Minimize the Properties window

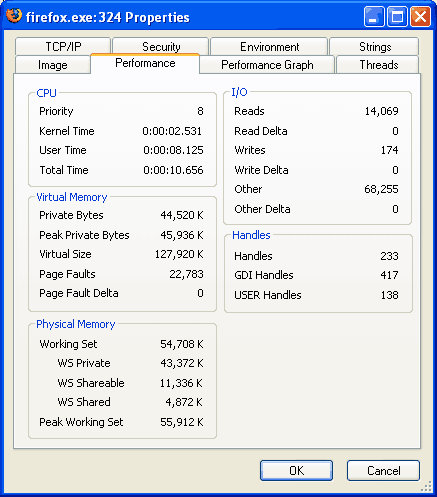pyautogui.click(x=374, y=16)
